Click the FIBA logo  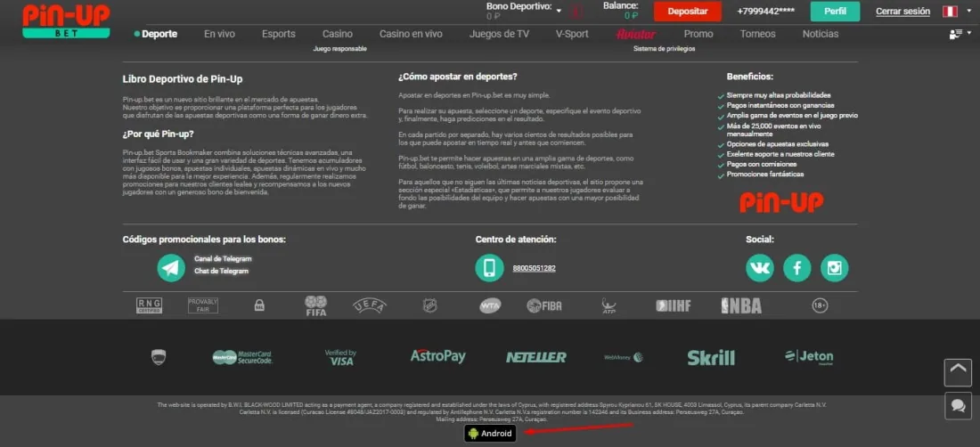pos(543,305)
